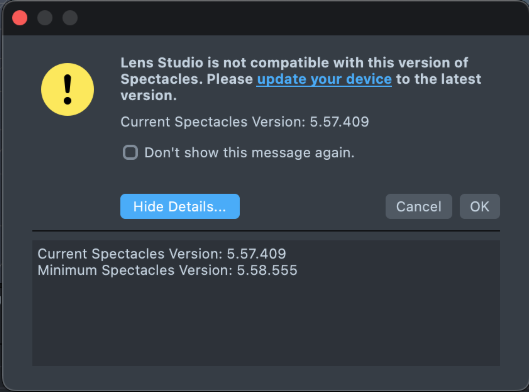Click the disabled minimize window button

[45, 18]
